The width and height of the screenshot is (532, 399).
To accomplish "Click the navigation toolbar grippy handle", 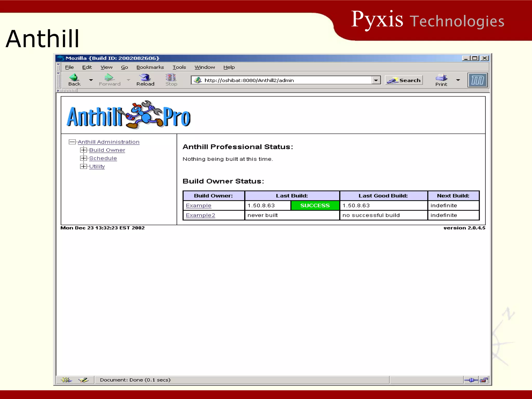I will (58, 80).
